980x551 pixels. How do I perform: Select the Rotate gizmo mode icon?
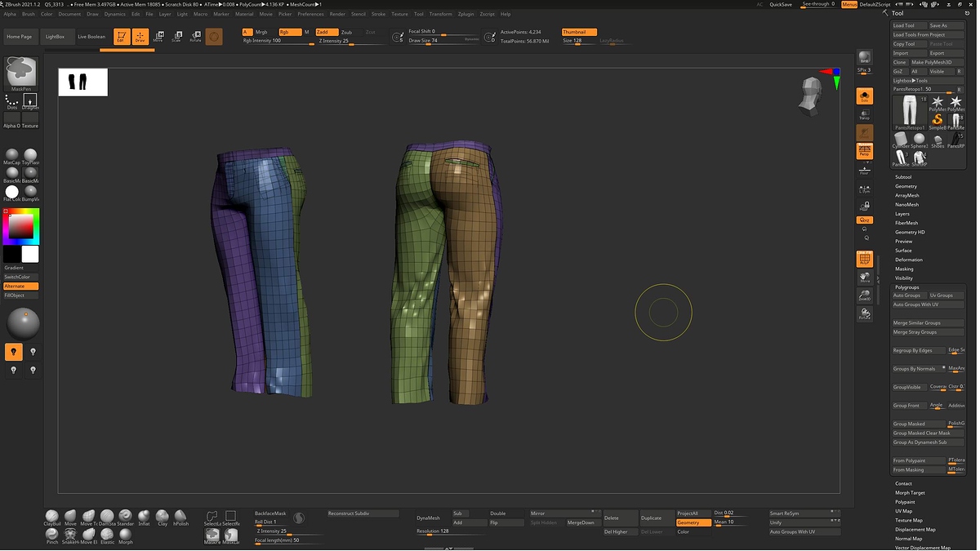[195, 37]
